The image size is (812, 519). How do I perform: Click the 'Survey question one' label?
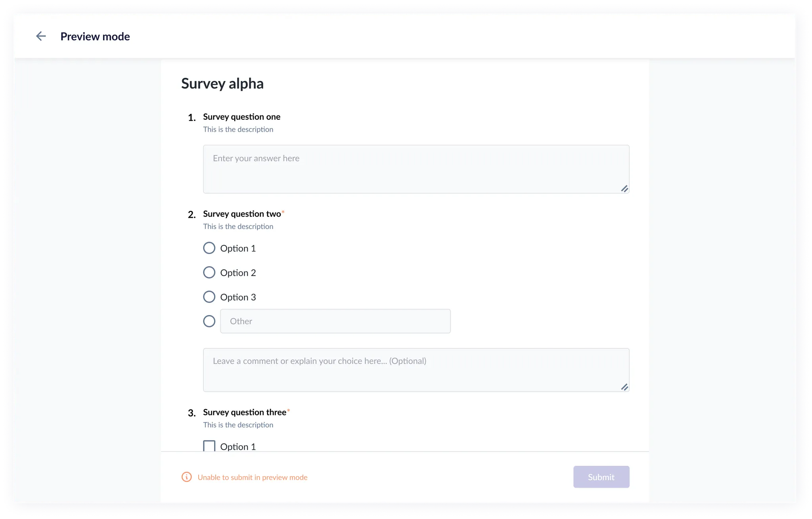click(241, 117)
